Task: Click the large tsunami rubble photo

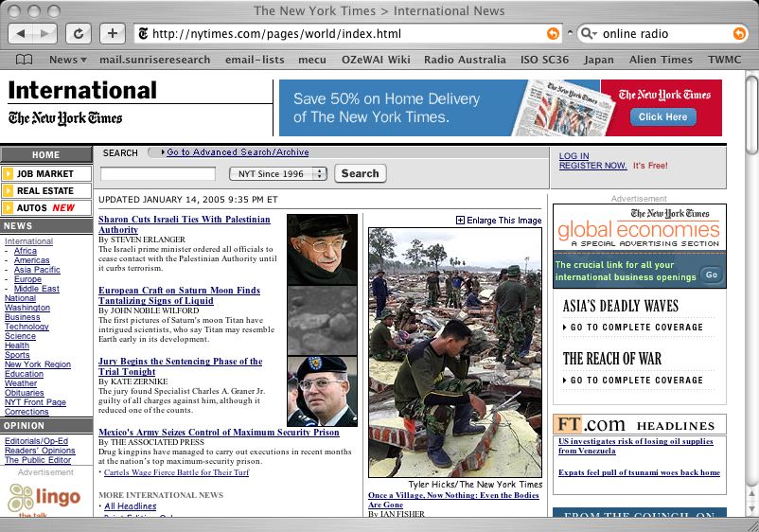Action: [455, 352]
